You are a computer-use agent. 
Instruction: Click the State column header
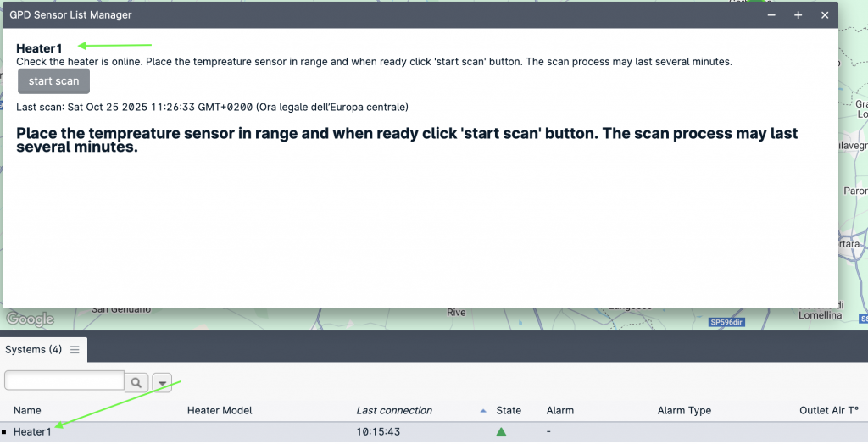coord(509,410)
